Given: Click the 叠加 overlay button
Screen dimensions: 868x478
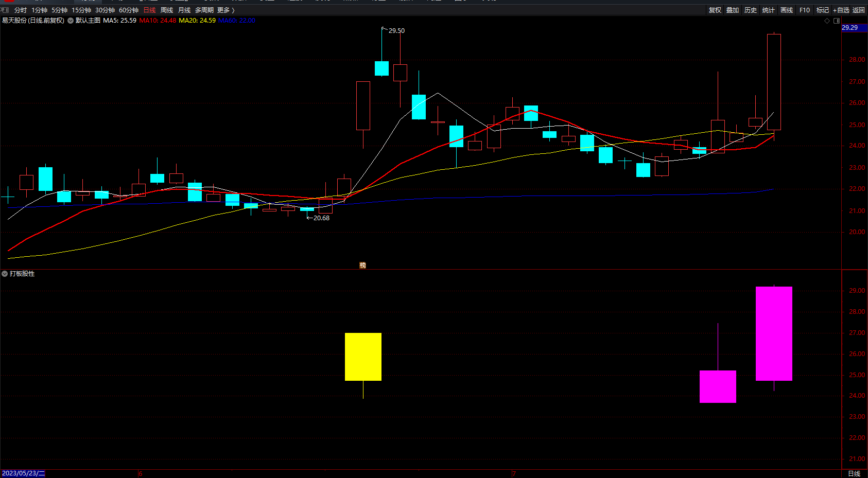Looking at the screenshot, I should pos(733,10).
